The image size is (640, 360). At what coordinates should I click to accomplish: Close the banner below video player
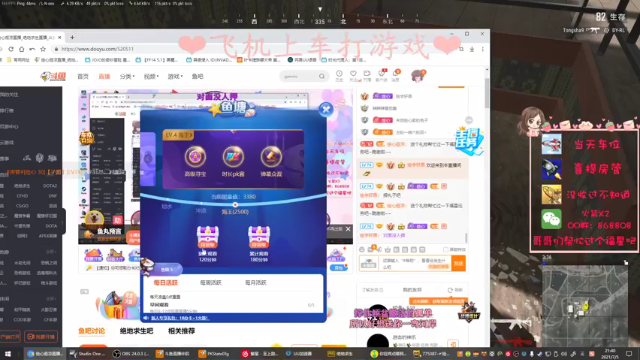click(x=348, y=229)
